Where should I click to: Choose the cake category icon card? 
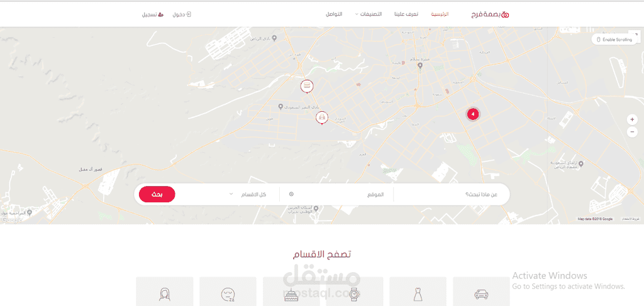click(x=291, y=291)
